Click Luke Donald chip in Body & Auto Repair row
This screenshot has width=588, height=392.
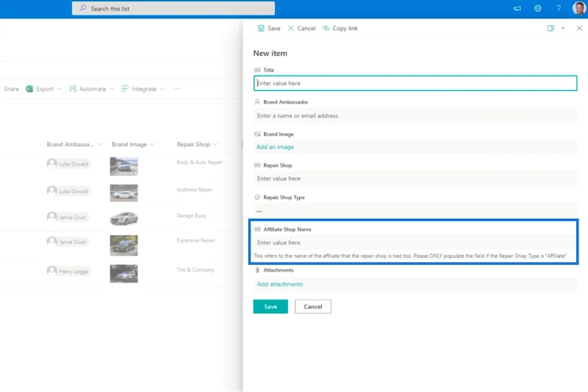tap(68, 164)
